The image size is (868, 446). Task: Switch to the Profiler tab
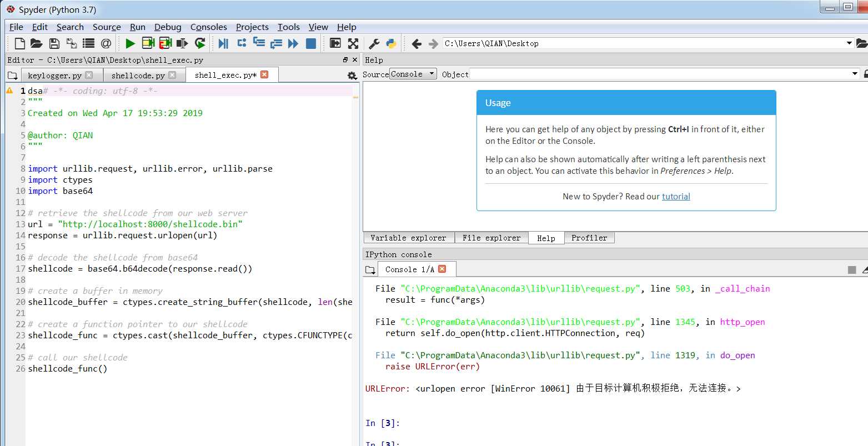[x=589, y=238]
